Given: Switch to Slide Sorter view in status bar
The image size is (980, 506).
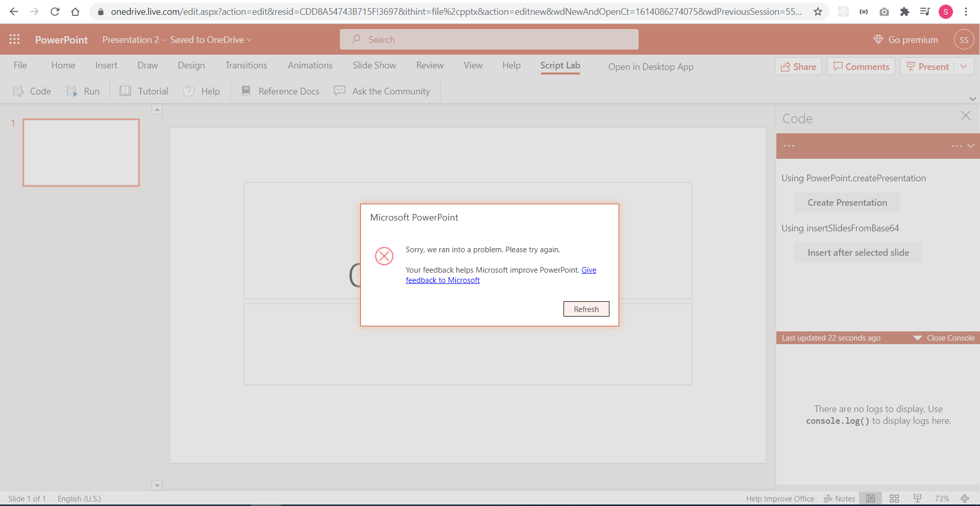Looking at the screenshot, I should [894, 498].
